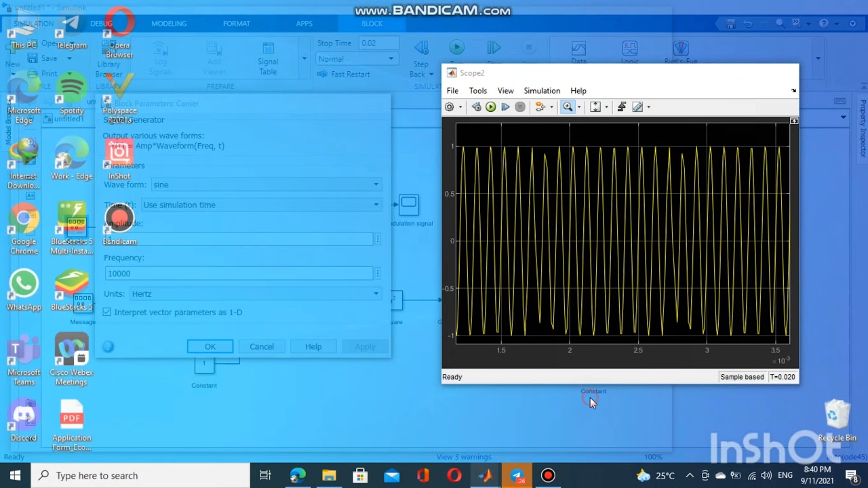Image resolution: width=868 pixels, height=488 pixels.
Task: Click the Frequency field options three-dot button
Action: 378,273
